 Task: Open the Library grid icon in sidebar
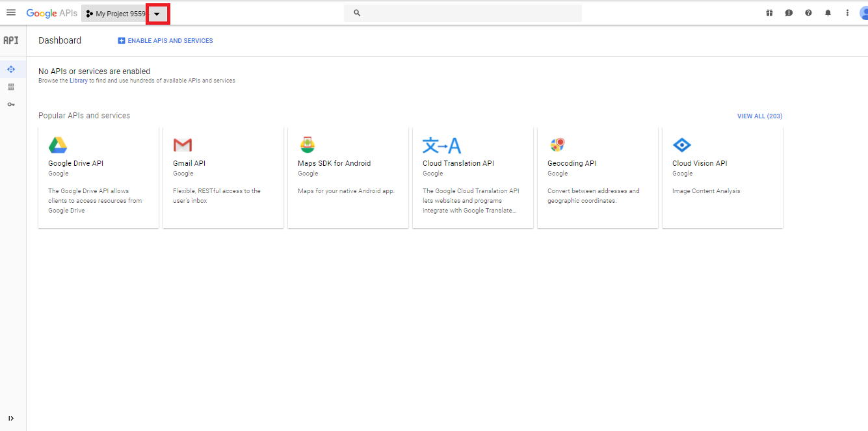[11, 87]
